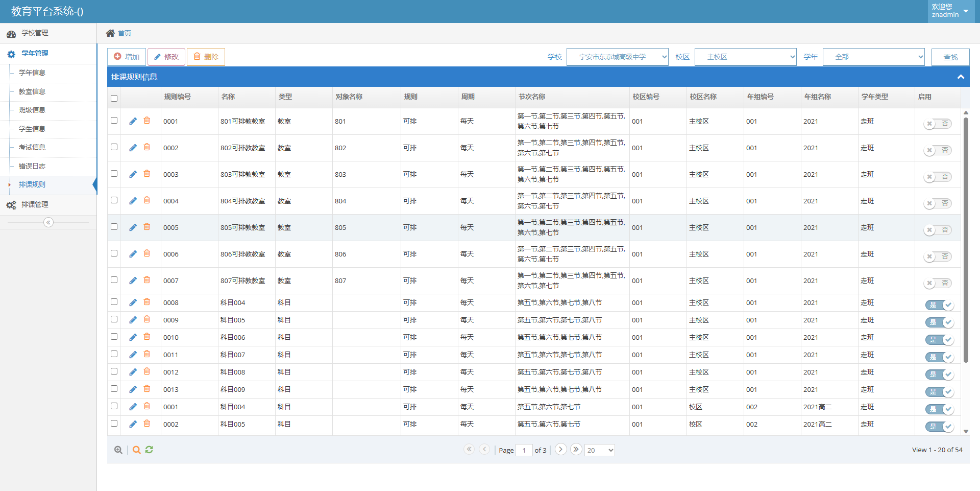Open the 学年 dropdown showing 全部
980x491 pixels.
pyautogui.click(x=874, y=57)
